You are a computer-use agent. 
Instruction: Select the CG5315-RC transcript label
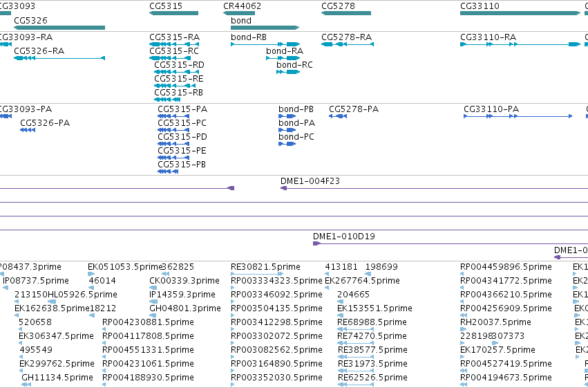click(x=174, y=51)
